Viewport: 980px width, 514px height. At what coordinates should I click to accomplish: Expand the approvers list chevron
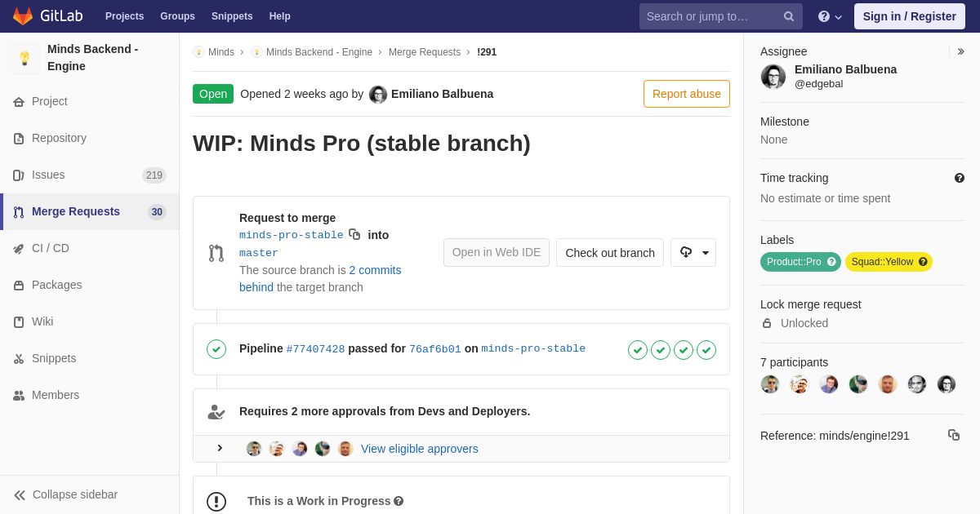tap(220, 448)
